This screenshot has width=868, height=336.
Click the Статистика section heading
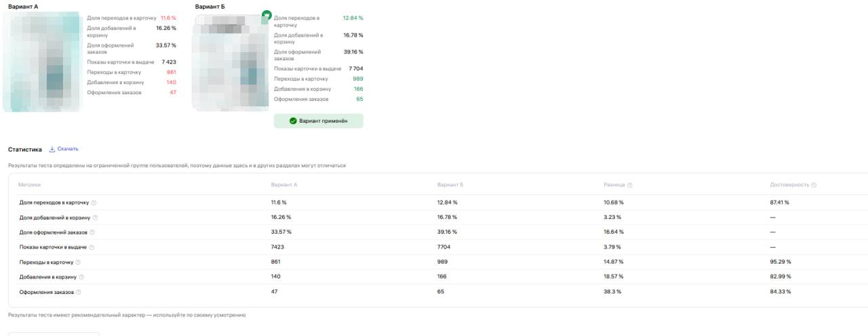tap(24, 149)
